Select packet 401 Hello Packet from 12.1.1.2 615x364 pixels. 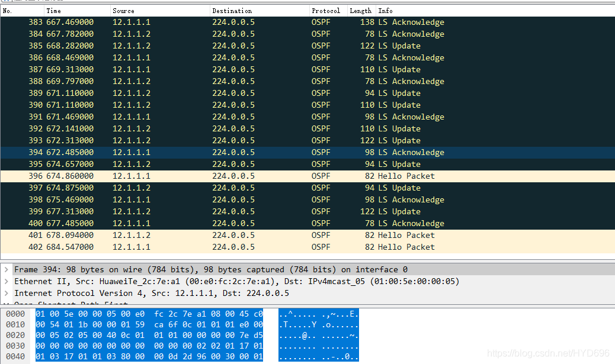307,235
